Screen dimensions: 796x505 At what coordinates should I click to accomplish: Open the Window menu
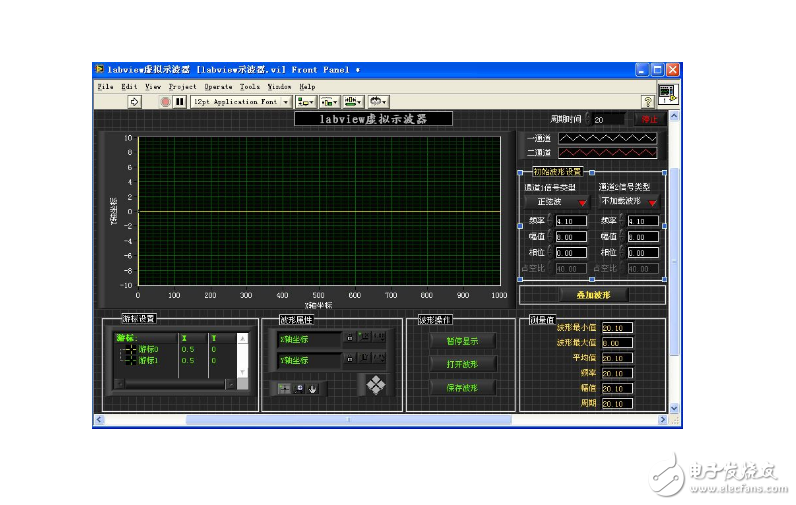point(280,87)
